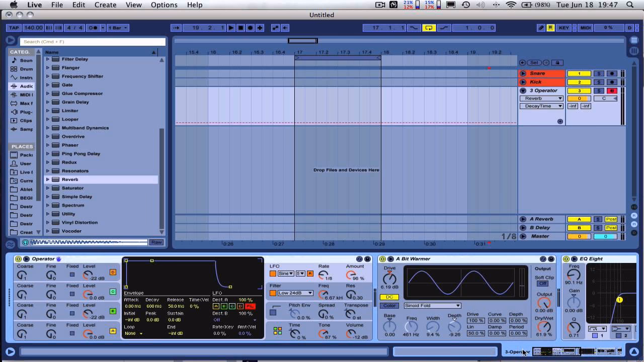The width and height of the screenshot is (644, 362).
Task: Click the KEY mapping button
Action: click(x=563, y=29)
